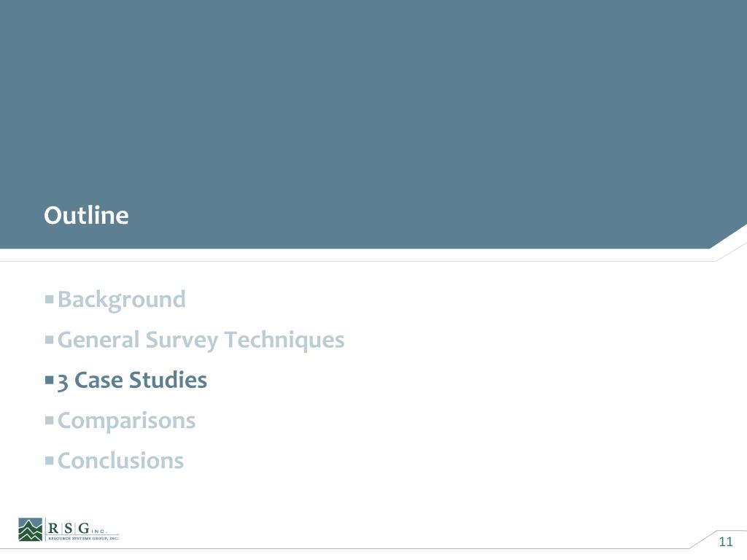Click the Resource Systems Group, Inc. caption
Screen dimensions: 747x560
click(83, 538)
